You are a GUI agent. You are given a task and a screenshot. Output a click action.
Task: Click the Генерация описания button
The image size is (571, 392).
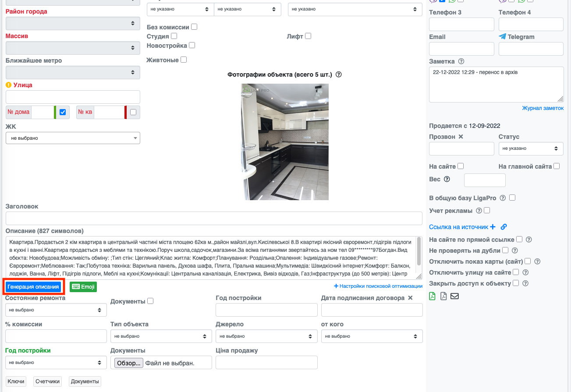[33, 287]
